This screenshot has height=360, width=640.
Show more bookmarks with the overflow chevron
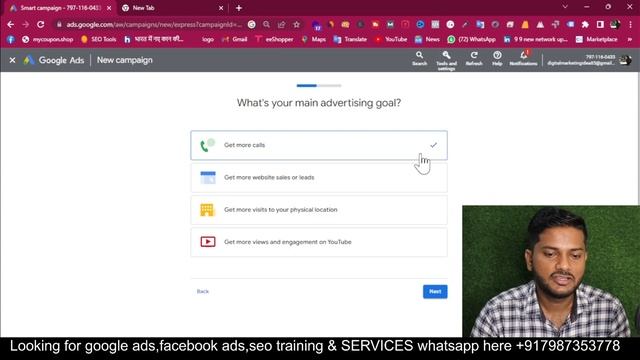click(630, 39)
